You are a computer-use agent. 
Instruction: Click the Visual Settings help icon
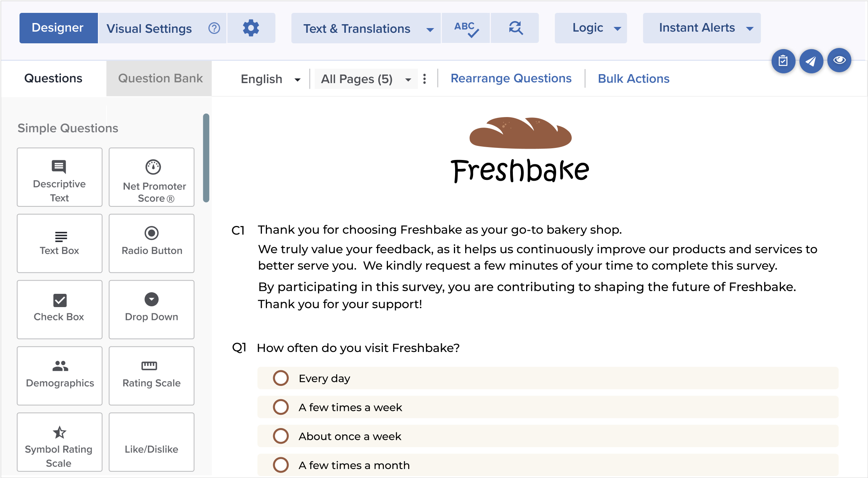214,28
